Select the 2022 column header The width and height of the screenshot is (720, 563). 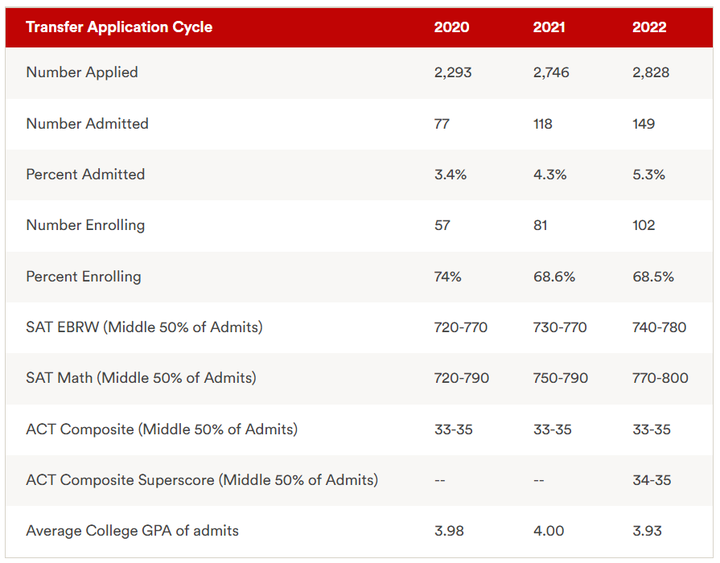tap(649, 27)
